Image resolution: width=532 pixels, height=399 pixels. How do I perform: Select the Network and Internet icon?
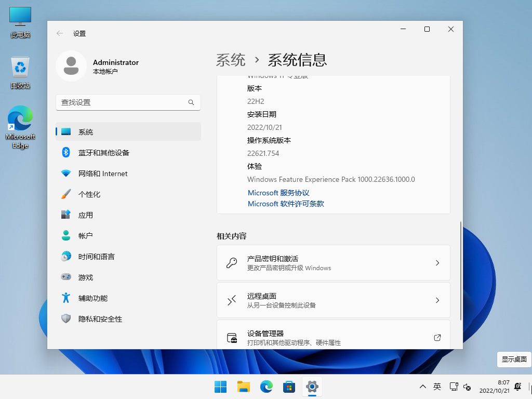pos(66,174)
